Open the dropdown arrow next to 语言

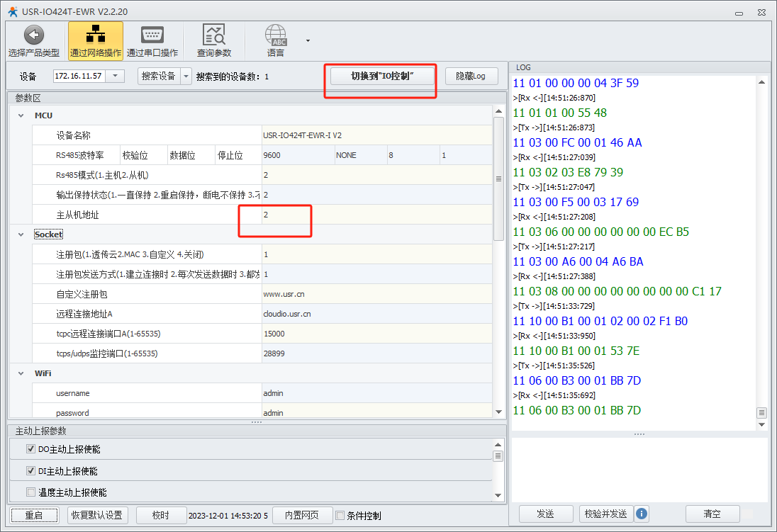pyautogui.click(x=308, y=40)
